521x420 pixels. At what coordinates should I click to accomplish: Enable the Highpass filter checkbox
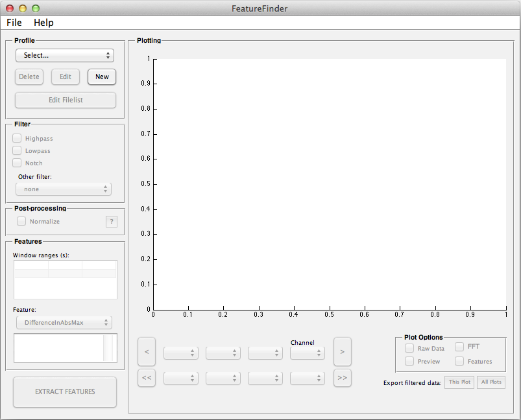(x=17, y=138)
